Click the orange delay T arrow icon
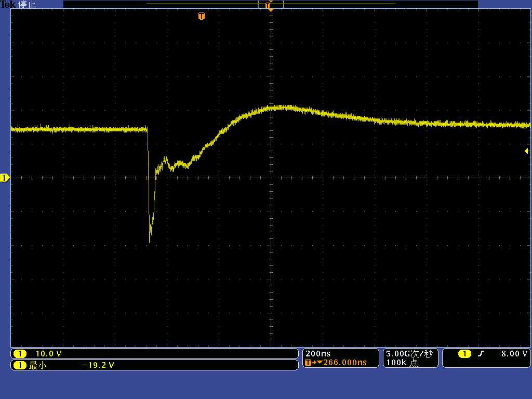The height and width of the screenshot is (399, 532). [313, 363]
